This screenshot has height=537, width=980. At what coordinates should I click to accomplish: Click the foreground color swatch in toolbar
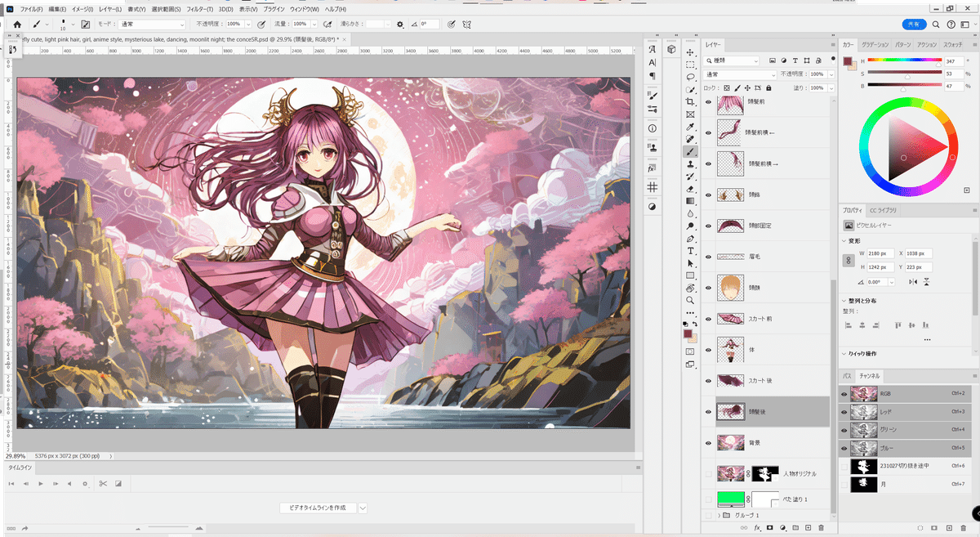(x=688, y=333)
